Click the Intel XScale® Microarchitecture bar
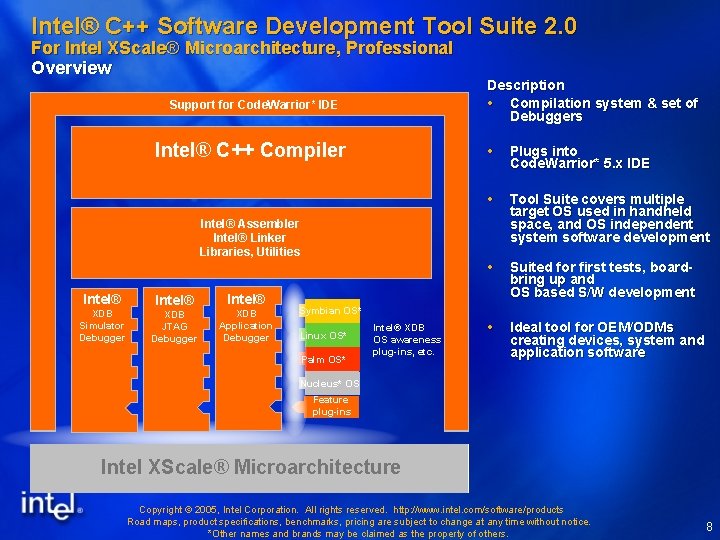The image size is (720, 540). click(249, 467)
